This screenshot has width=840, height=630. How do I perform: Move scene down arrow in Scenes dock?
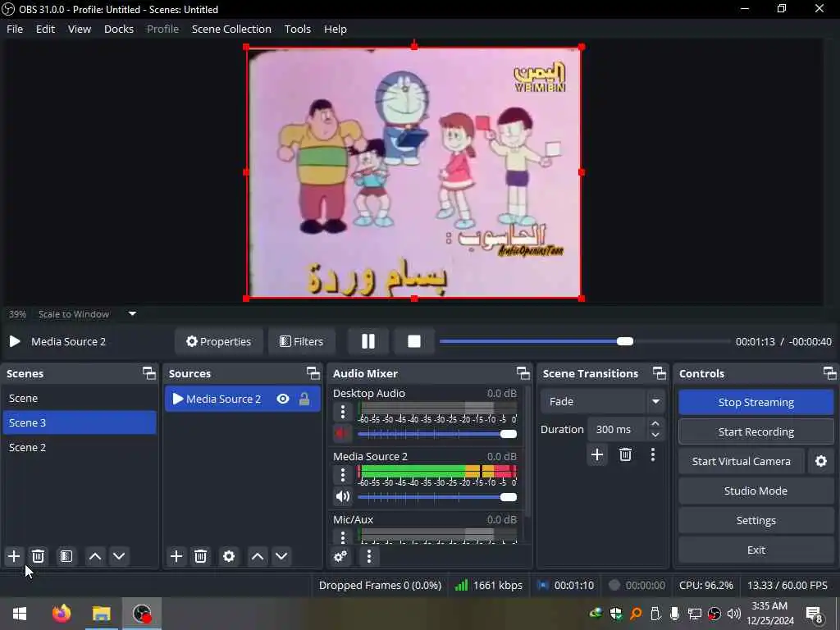point(119,556)
